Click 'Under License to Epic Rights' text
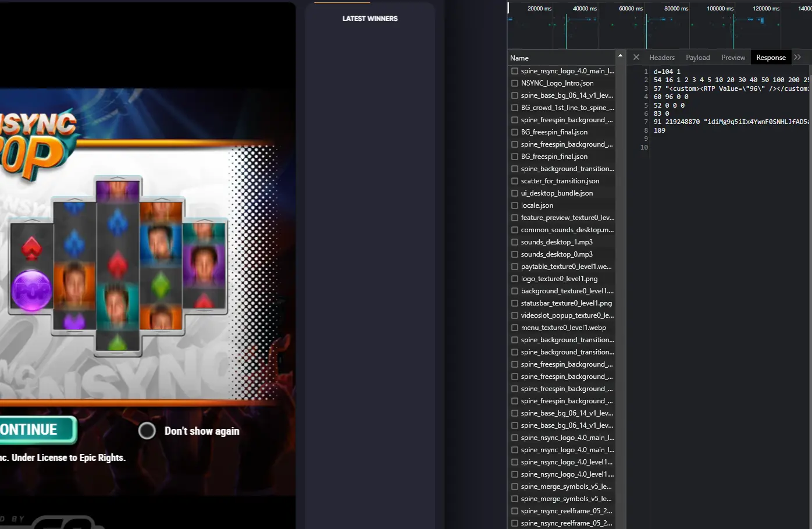The image size is (812, 529). pos(68,457)
